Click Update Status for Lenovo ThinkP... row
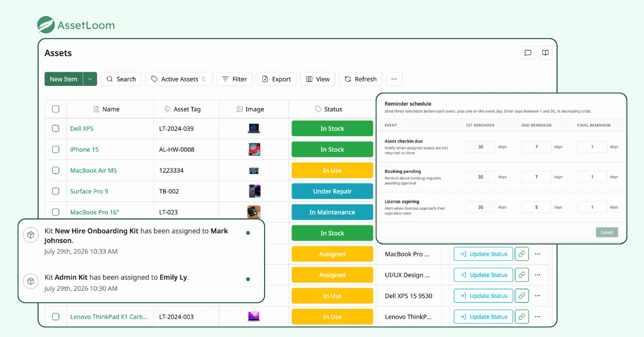644x337 pixels. pos(483,317)
